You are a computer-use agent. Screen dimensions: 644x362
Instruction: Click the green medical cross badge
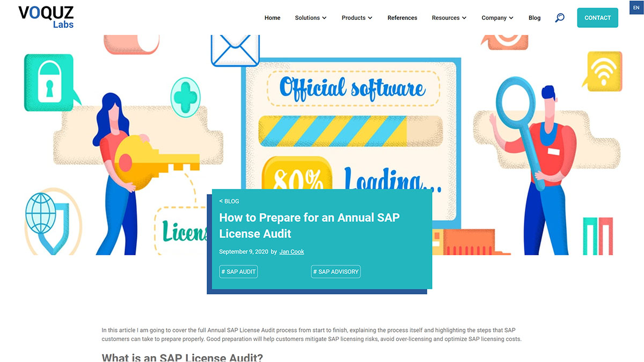coord(185,98)
